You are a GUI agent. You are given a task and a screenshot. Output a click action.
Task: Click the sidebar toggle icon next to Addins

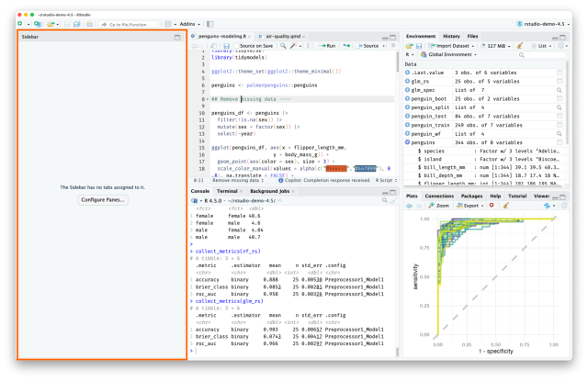click(x=210, y=24)
